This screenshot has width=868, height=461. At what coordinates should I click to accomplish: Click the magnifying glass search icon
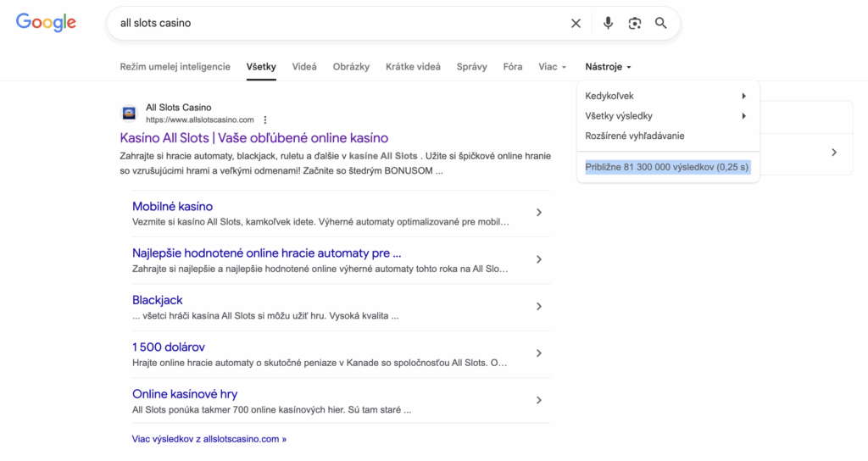tap(661, 24)
